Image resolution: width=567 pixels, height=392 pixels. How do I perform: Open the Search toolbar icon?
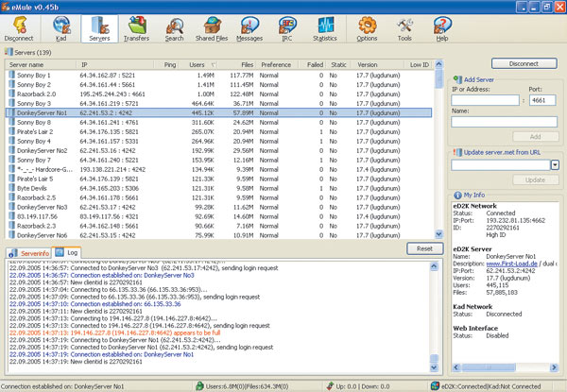pos(175,27)
